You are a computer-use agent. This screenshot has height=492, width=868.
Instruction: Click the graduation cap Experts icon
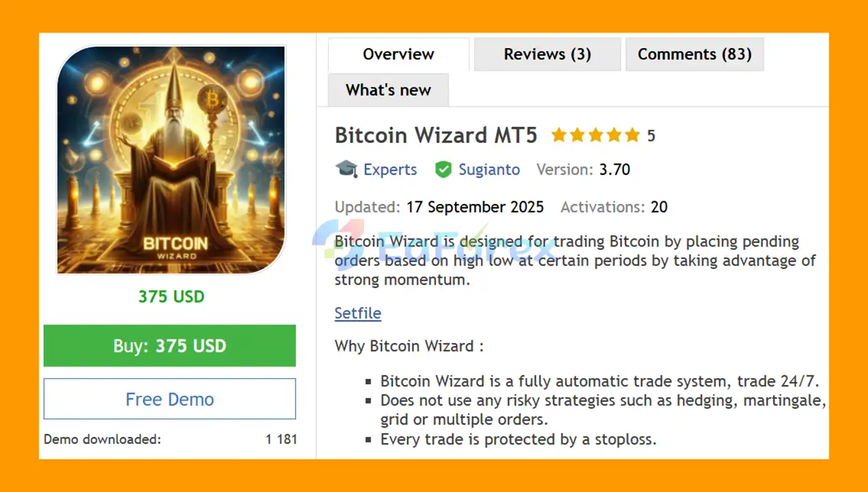346,169
